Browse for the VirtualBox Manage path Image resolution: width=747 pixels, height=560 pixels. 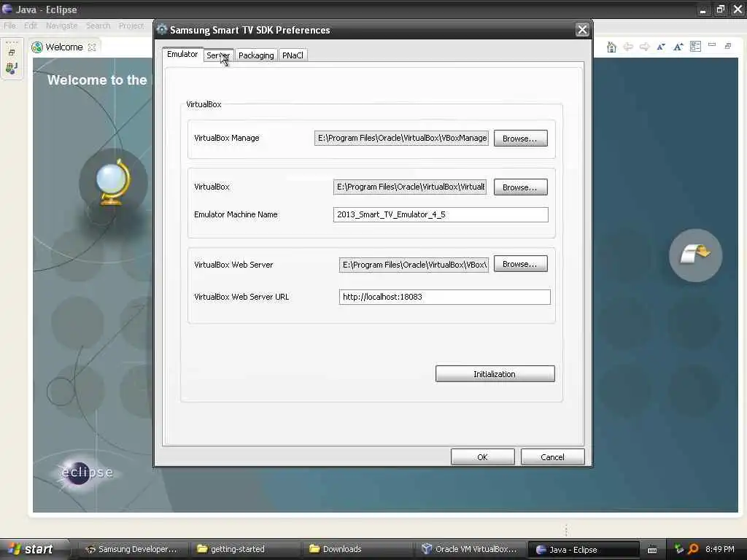(520, 139)
